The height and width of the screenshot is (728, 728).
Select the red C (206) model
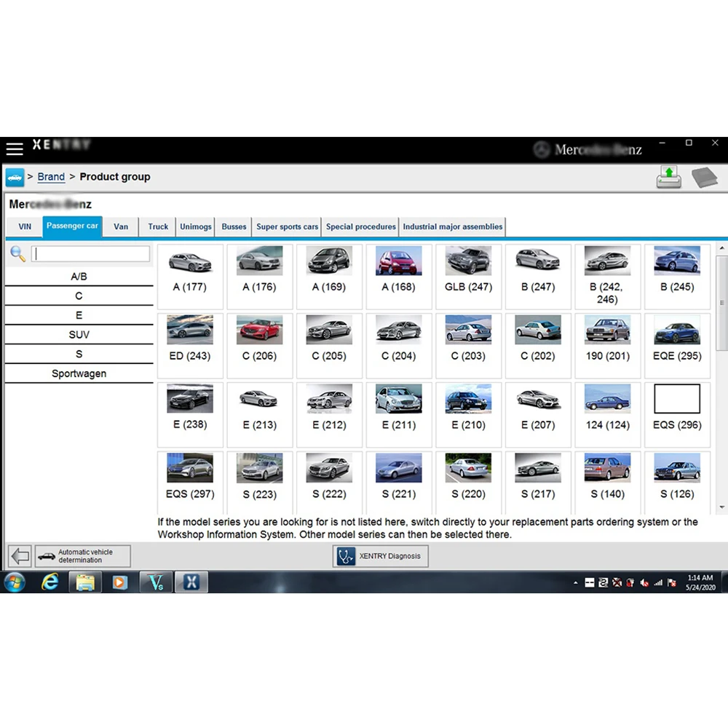(x=260, y=346)
